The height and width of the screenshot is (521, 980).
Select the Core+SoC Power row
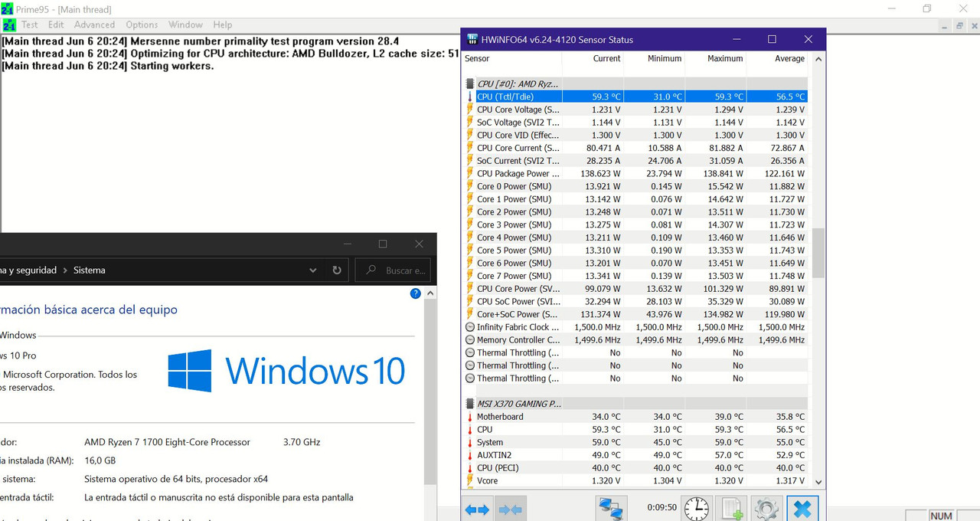[635, 314]
